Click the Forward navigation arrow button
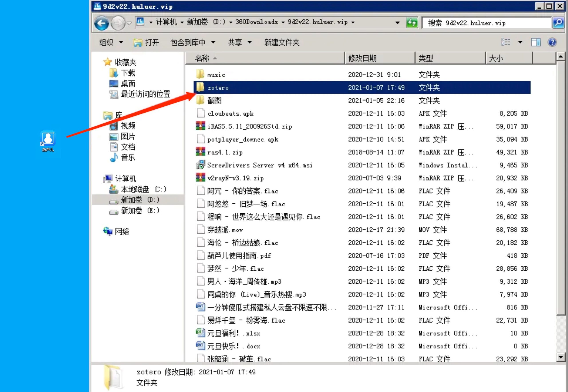 click(118, 23)
